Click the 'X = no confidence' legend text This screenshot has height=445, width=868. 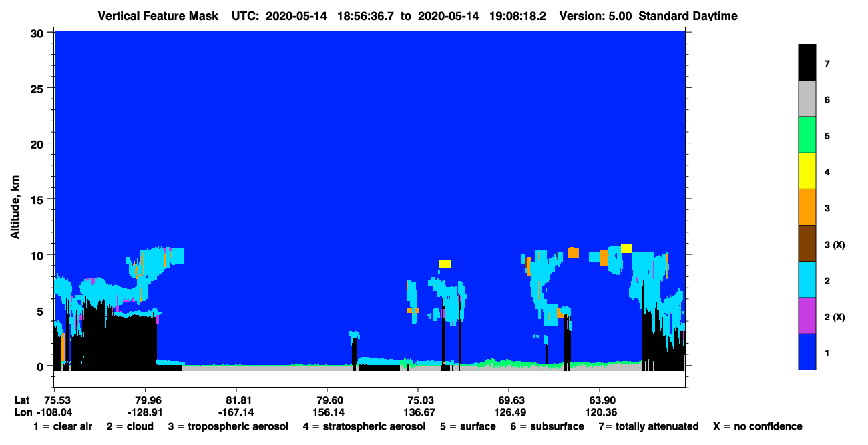point(758,426)
